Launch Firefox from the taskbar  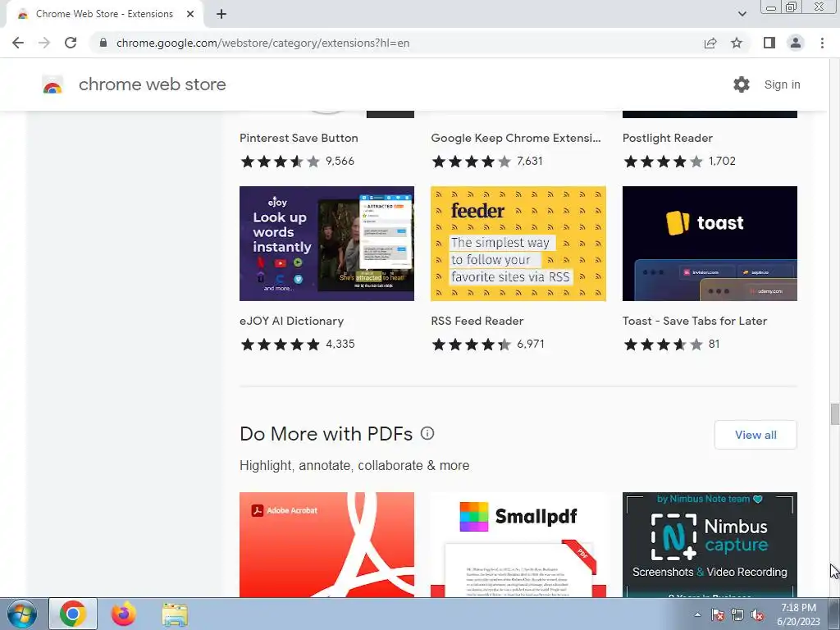124,614
